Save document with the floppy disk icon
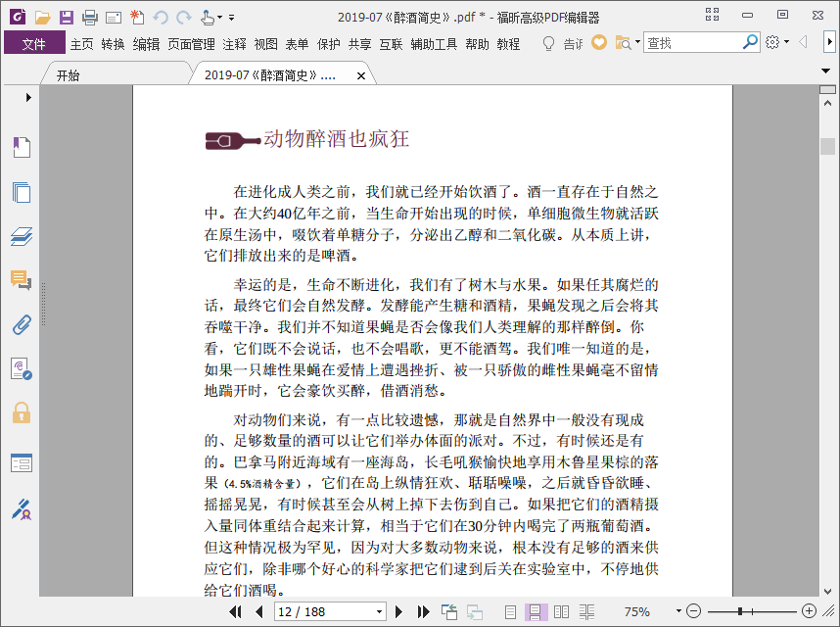 coord(66,18)
